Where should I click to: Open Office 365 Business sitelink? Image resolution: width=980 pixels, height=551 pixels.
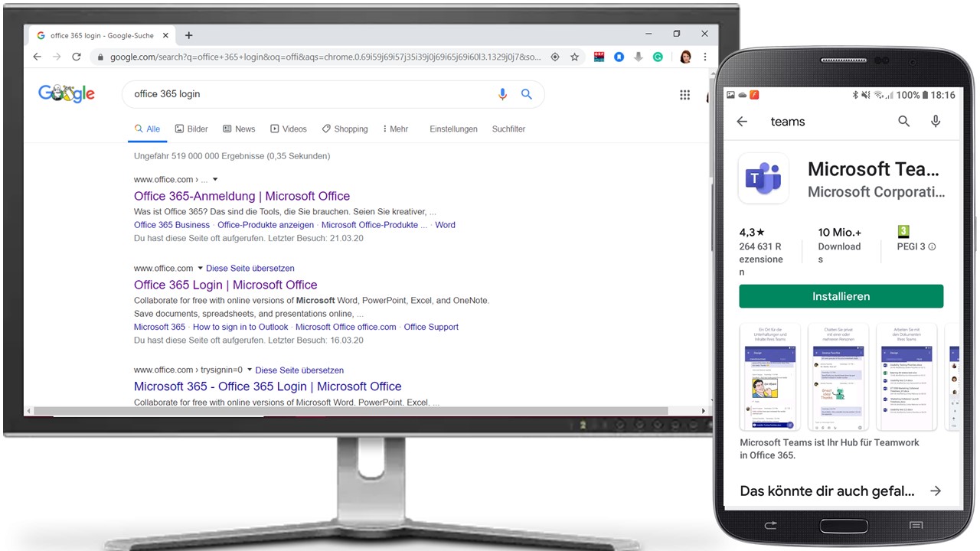[171, 225]
